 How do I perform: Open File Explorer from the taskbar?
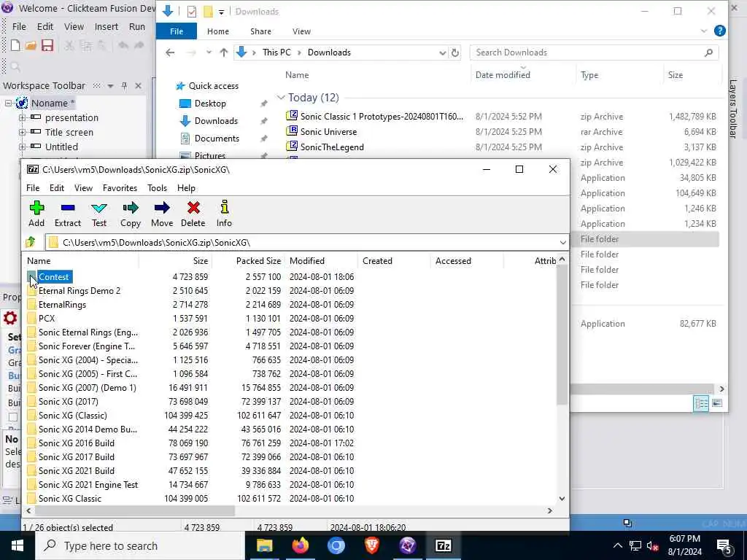(x=264, y=545)
